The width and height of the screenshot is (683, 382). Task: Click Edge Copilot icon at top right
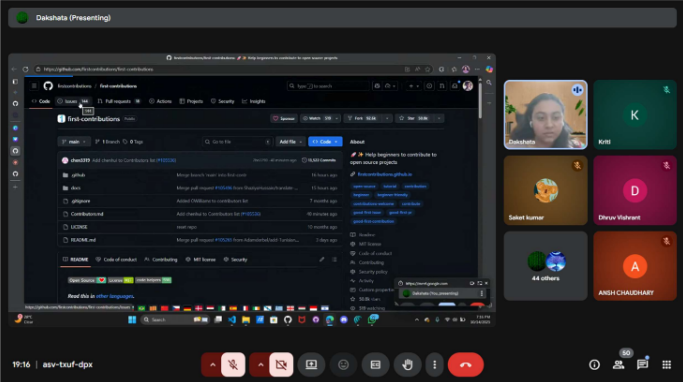point(489,69)
